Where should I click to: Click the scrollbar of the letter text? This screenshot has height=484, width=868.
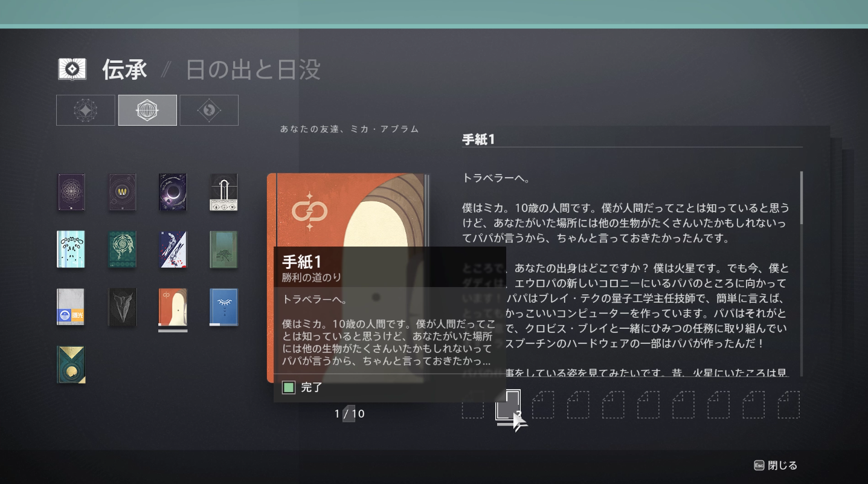802,198
